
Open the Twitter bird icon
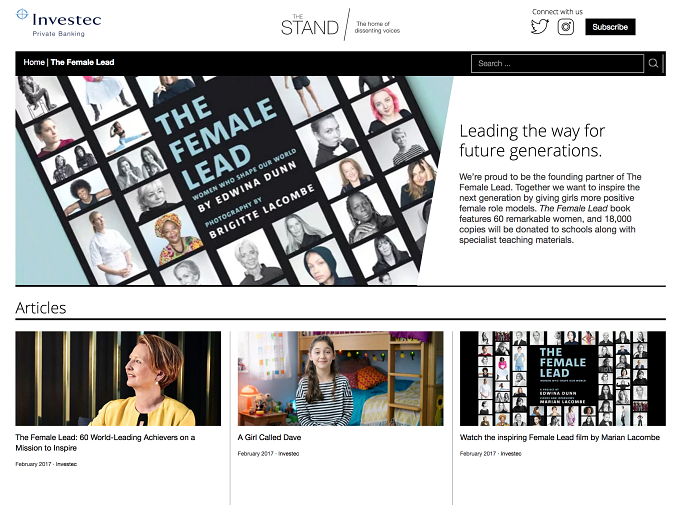539,27
